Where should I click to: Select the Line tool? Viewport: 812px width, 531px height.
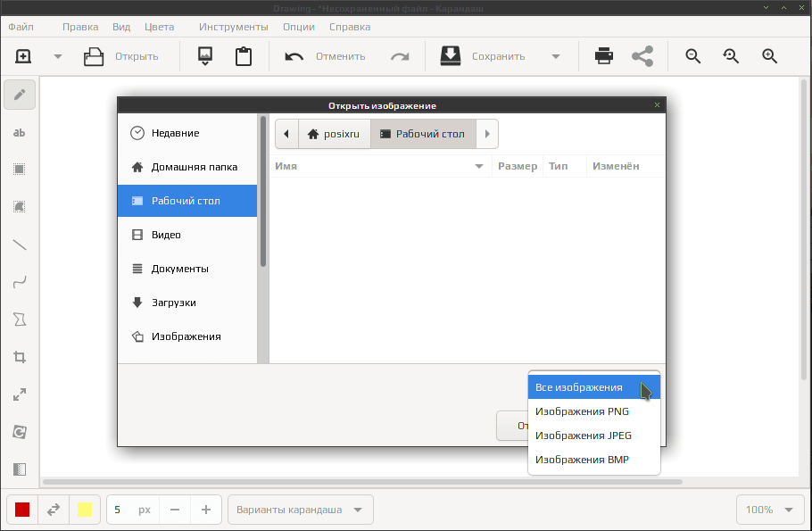[x=20, y=245]
